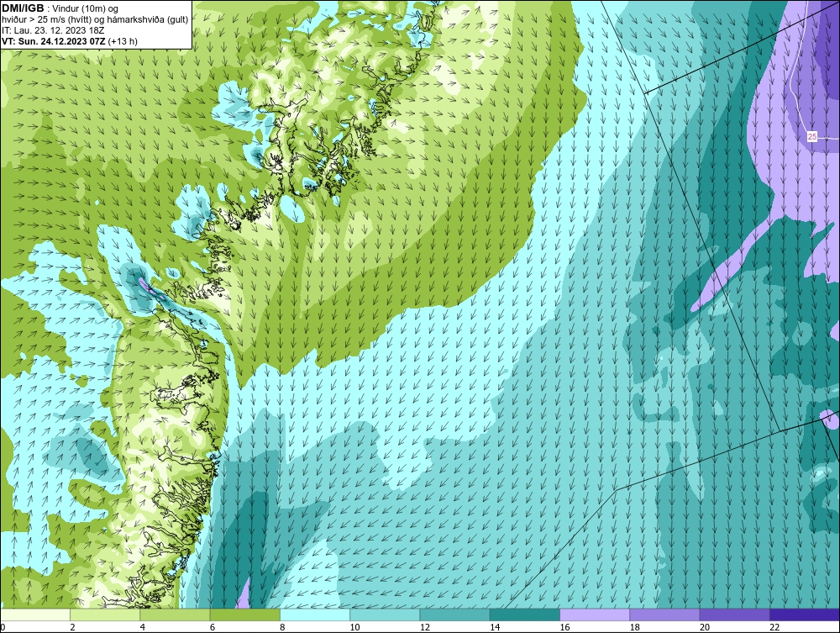The width and height of the screenshot is (840, 633).
Task: Click the "14" scale label
Action: [x=495, y=627]
